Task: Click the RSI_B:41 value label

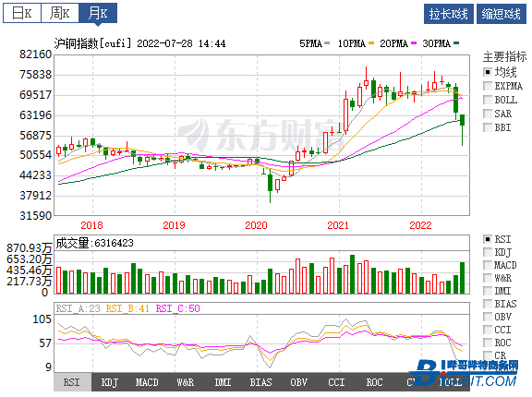Action: pos(127,308)
